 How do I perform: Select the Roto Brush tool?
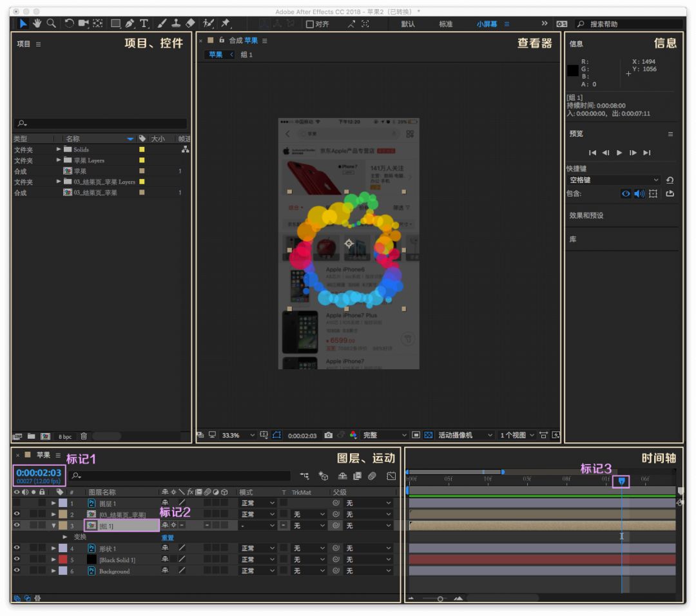(208, 24)
